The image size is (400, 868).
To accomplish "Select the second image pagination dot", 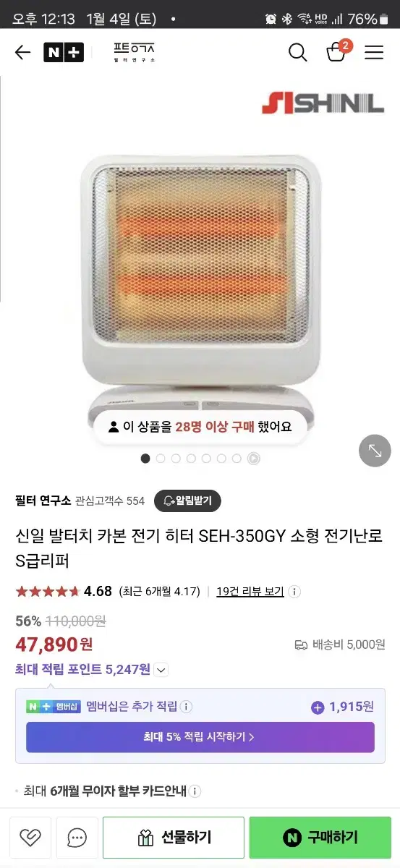I will 161,458.
